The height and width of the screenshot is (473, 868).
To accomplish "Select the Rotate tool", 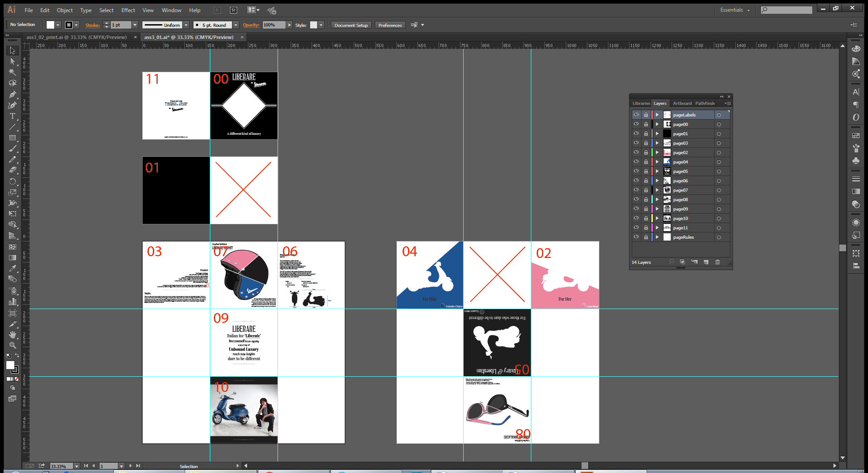I will (x=13, y=181).
